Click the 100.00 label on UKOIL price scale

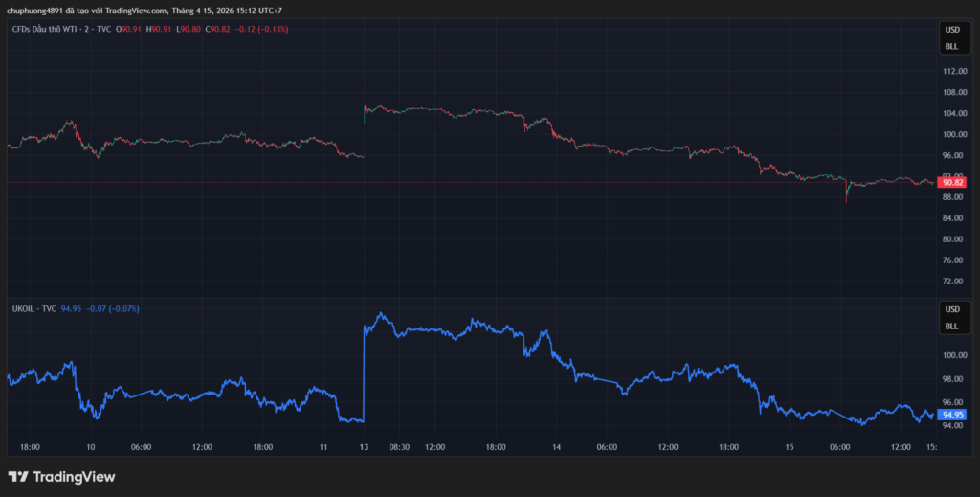click(952, 355)
